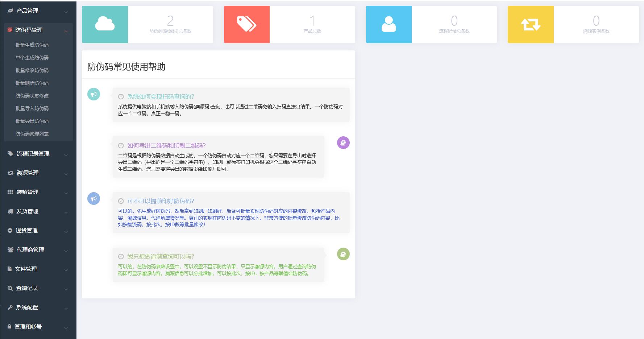The image size is (644, 339).
Task: Click the blue megaphone icon beside pre-print help
Action: (x=94, y=199)
